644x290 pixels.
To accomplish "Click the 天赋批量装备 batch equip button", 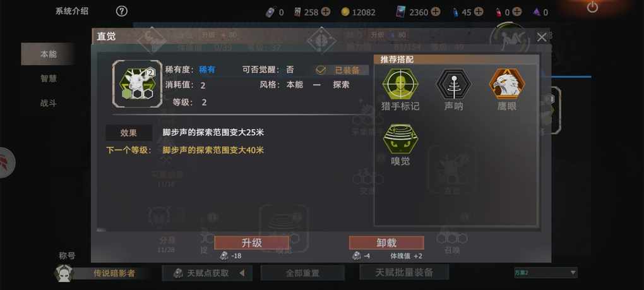I will [x=404, y=272].
